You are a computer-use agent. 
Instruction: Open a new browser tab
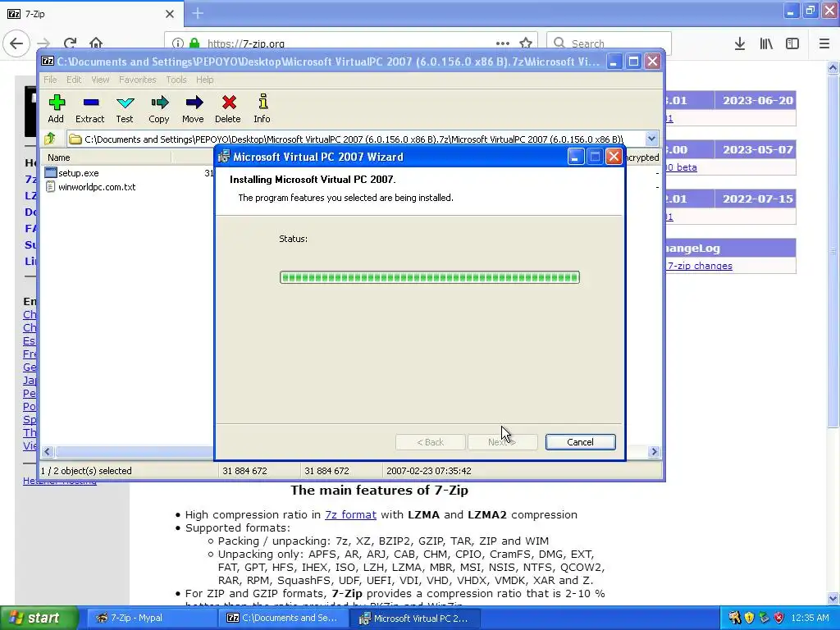(198, 13)
